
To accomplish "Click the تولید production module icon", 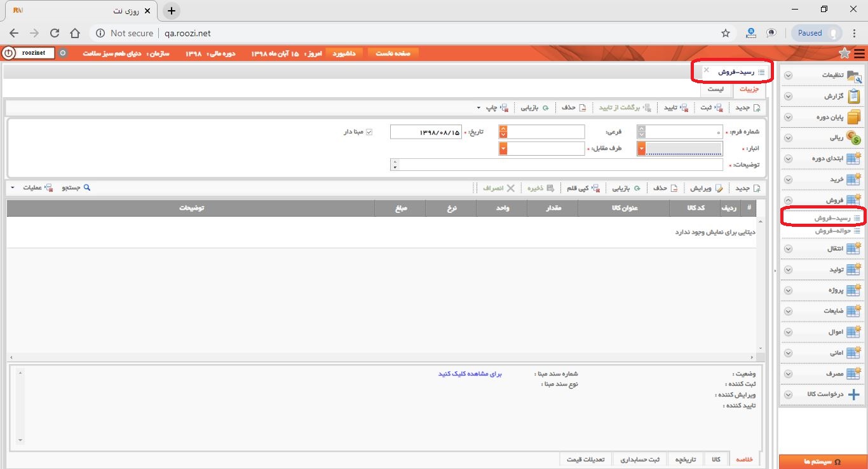I will [854, 269].
